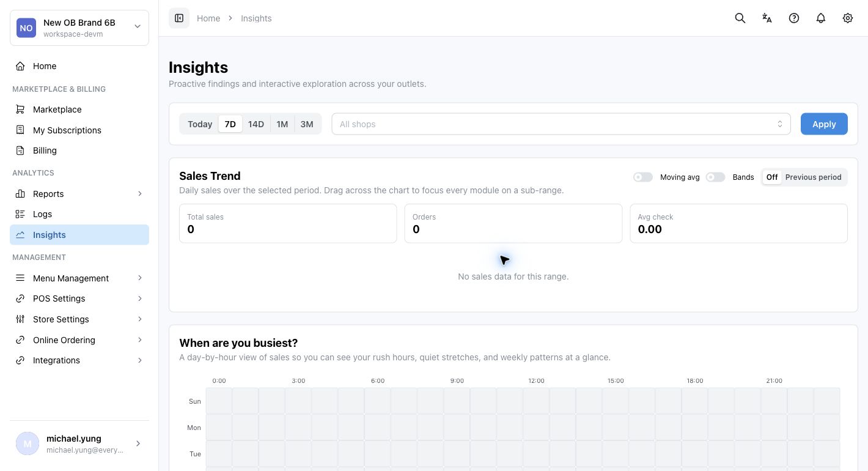This screenshot has height=471, width=868.
Task: Open the workspace switcher chevron
Action: 138,26
